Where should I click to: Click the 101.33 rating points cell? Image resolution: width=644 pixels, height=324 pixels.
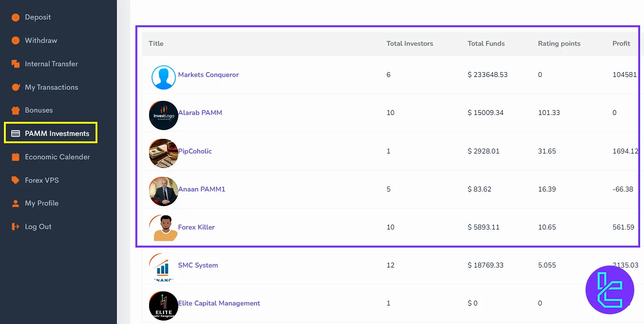click(x=549, y=113)
